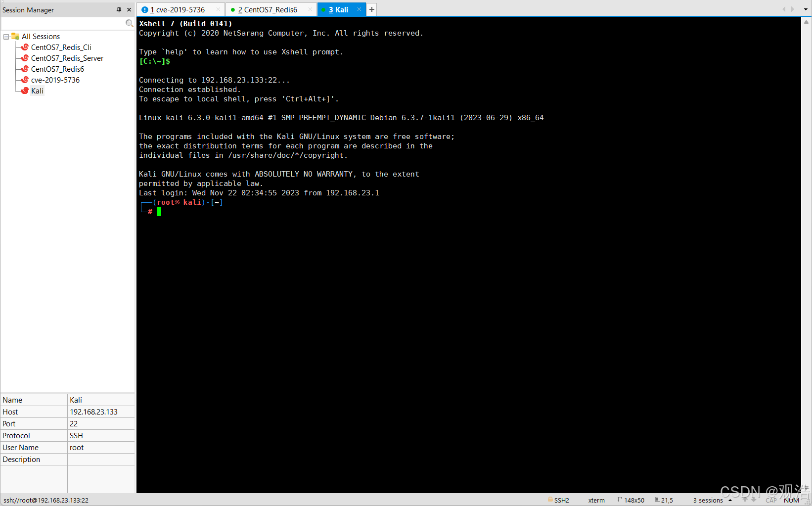Select the All Sessions folder label
Viewport: 812px width, 506px height.
point(41,37)
